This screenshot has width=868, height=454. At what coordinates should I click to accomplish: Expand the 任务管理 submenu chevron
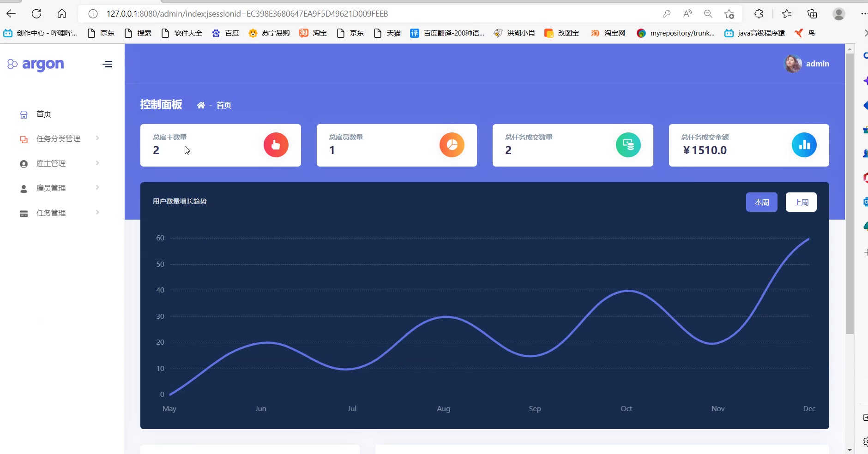click(x=97, y=212)
